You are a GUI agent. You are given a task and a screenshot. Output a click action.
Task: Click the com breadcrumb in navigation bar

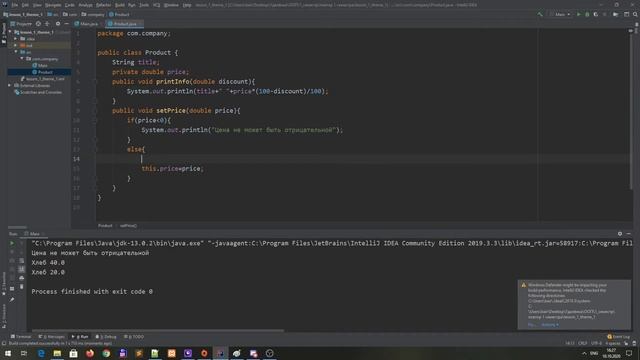coord(70,14)
